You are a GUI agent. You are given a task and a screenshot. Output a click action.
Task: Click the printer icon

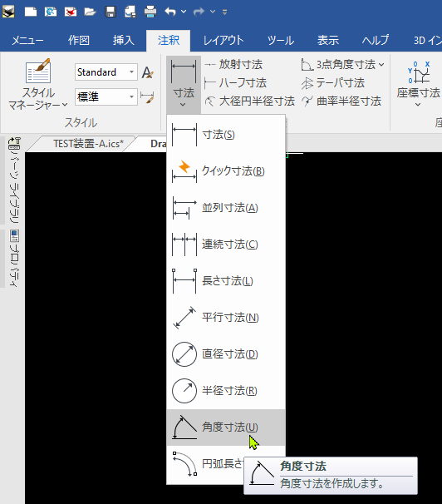(150, 12)
